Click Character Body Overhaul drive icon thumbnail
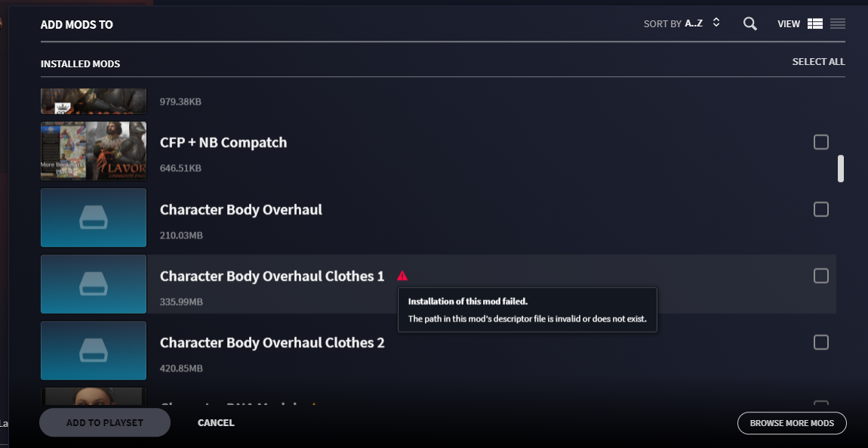 pyautogui.click(x=94, y=218)
